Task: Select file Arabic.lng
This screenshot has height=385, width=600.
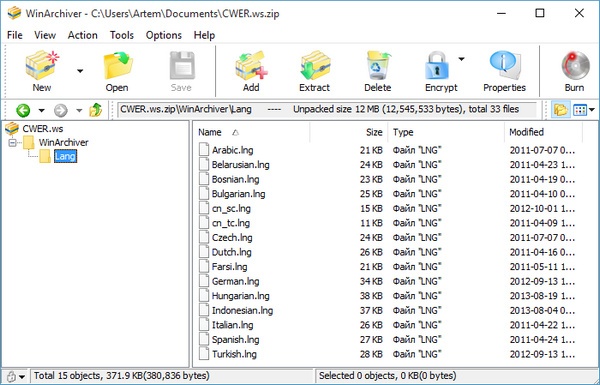Action: coord(232,150)
